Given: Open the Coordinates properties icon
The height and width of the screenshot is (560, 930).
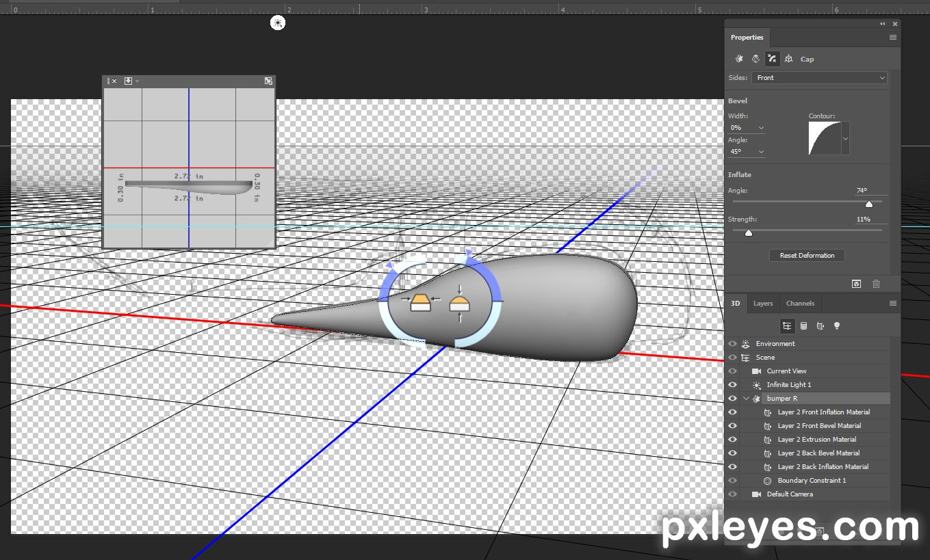Looking at the screenshot, I should point(788,59).
